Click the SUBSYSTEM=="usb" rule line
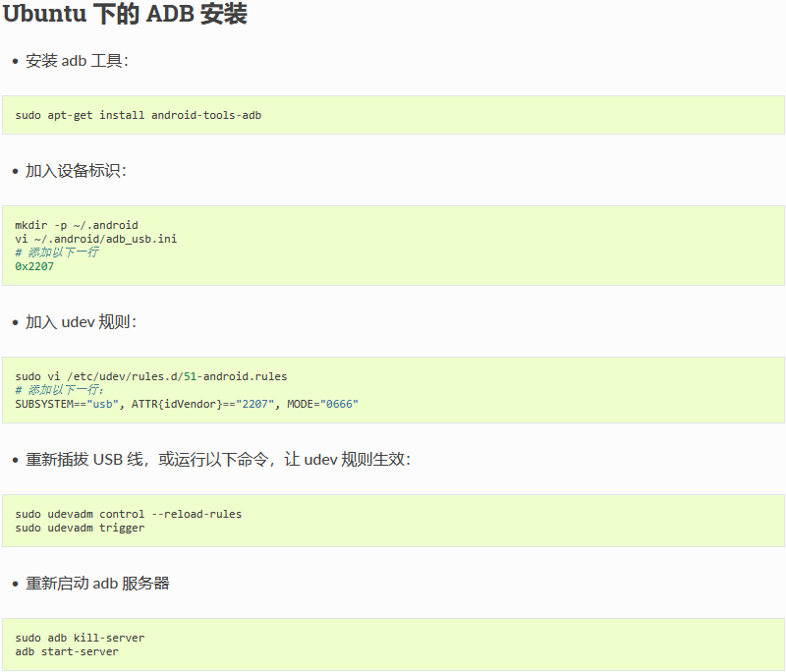The image size is (786, 672). pyautogui.click(x=187, y=404)
